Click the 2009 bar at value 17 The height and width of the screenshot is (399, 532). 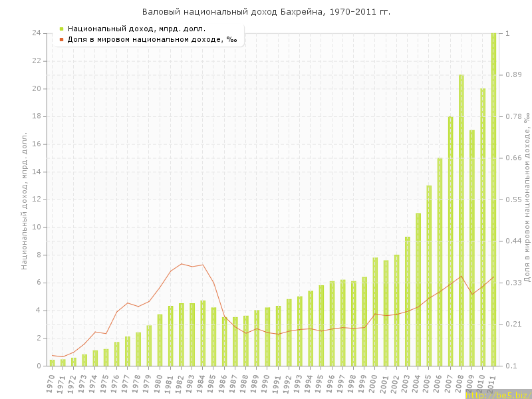(x=472, y=247)
